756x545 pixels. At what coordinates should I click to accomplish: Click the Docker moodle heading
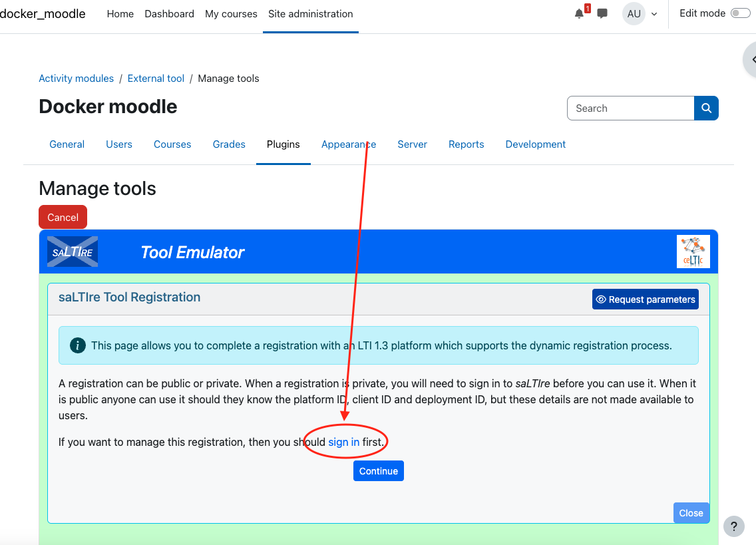(x=108, y=106)
